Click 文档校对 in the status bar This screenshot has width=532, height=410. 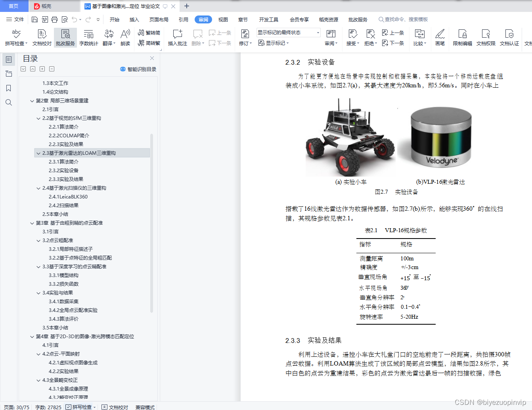(x=115, y=407)
